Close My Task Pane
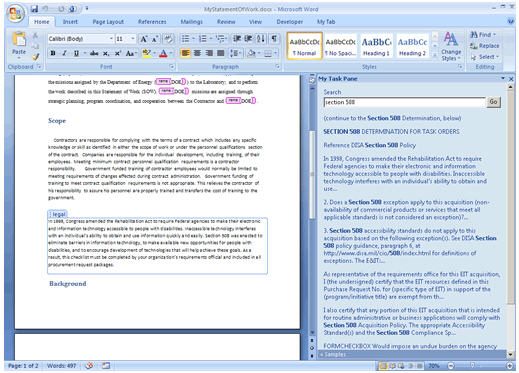Image resolution: width=519 pixels, height=373 pixels. pyautogui.click(x=511, y=79)
